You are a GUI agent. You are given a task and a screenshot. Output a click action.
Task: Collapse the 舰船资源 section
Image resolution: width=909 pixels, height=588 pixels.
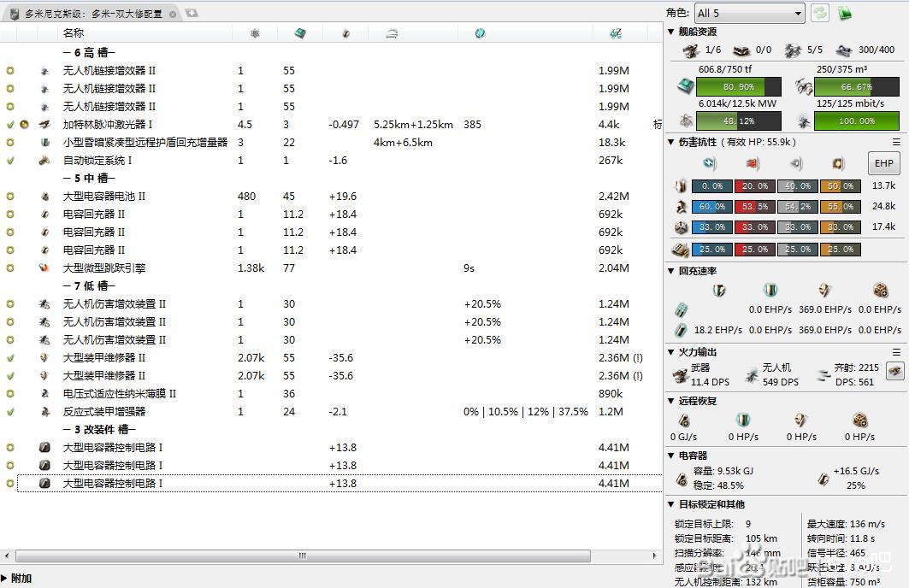[671, 32]
